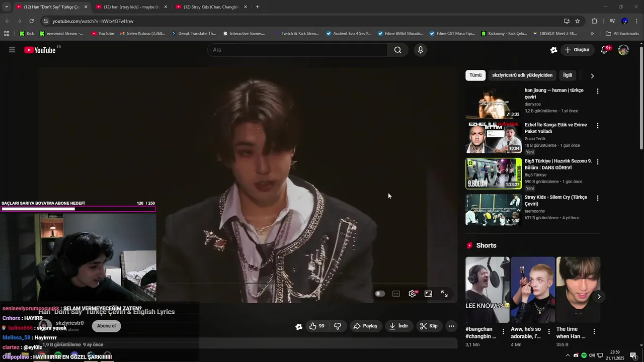The image size is (644, 362).
Task: Switch to han [stray kids] - maybe tab
Action: (x=131, y=7)
